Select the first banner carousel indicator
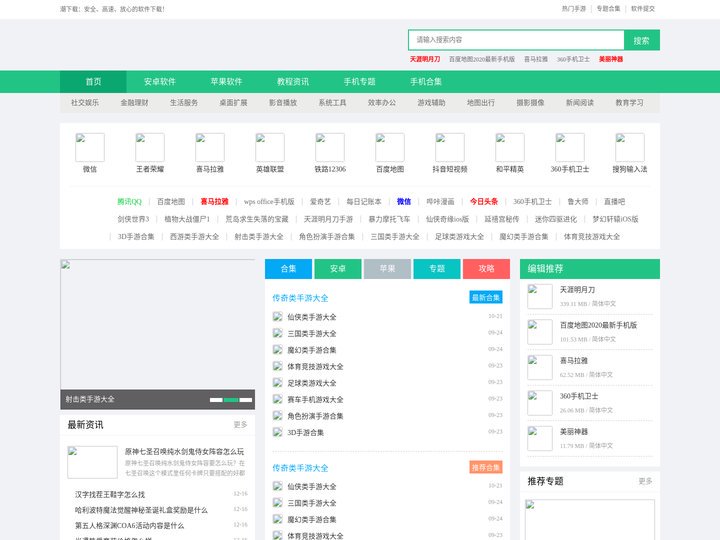 click(216, 400)
